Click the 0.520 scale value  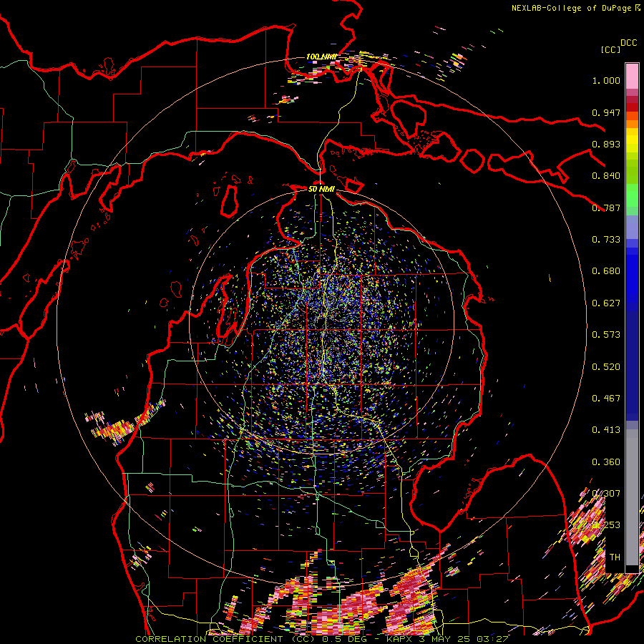(x=606, y=367)
